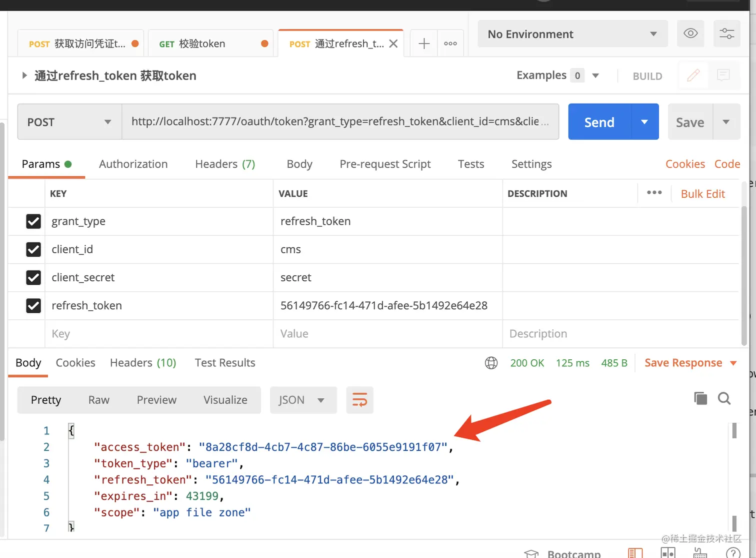Switch response view to Visualize
Viewport: 756px width, 558px height.
[x=225, y=400]
